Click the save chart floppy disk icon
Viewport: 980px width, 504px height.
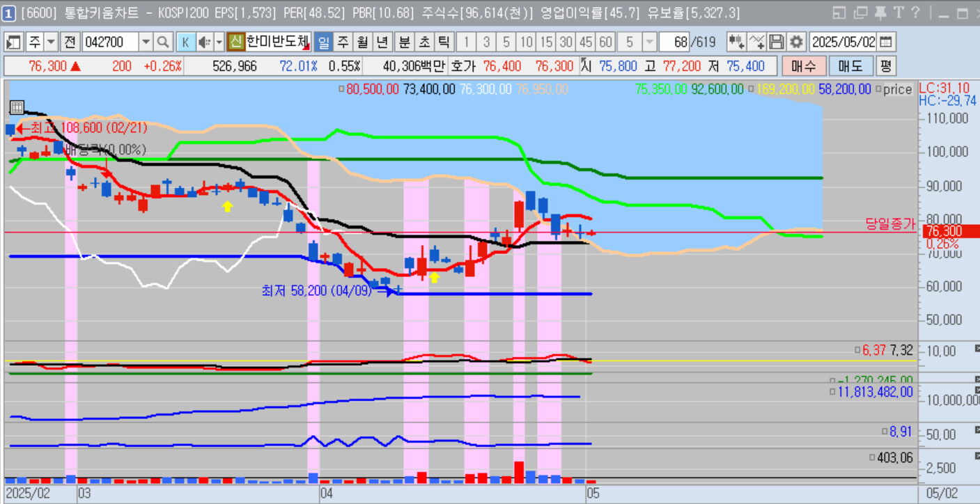[x=777, y=42]
